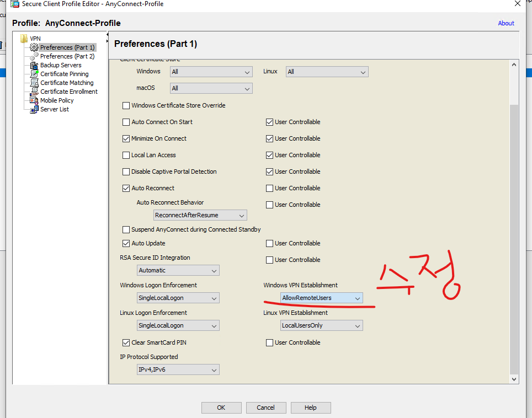Viewport: 532px width, 418px height.
Task: Open Linux certificate store dropdown
Action: click(327, 72)
